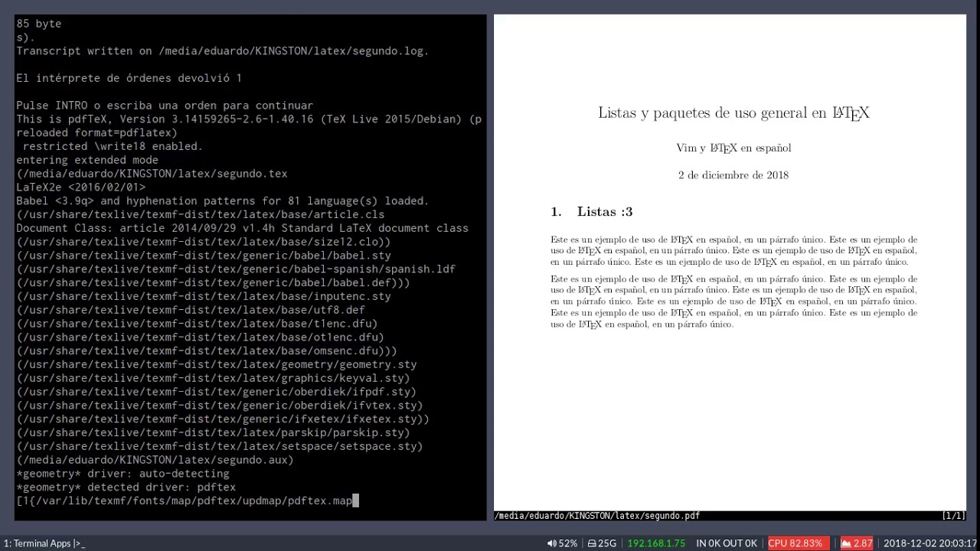
Task: Click the inputenc.sty path line
Action: [x=204, y=297]
